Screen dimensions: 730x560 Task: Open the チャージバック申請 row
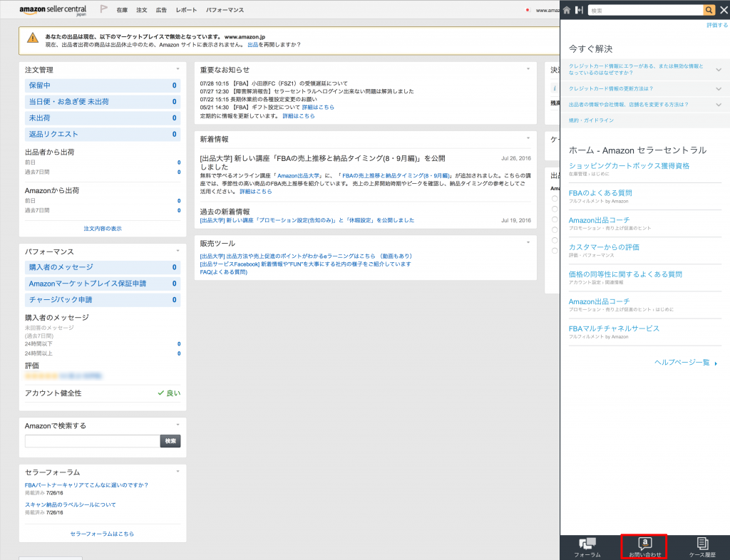coord(103,300)
